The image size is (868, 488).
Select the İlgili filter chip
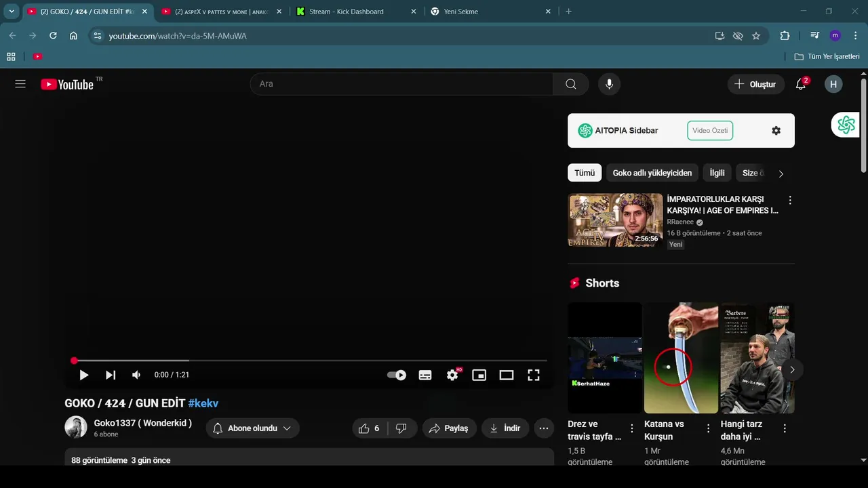point(717,173)
